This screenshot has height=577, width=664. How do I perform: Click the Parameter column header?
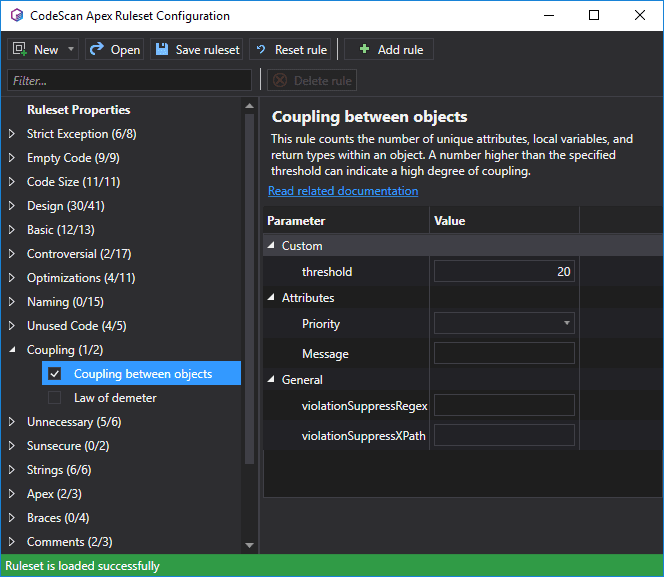point(346,221)
